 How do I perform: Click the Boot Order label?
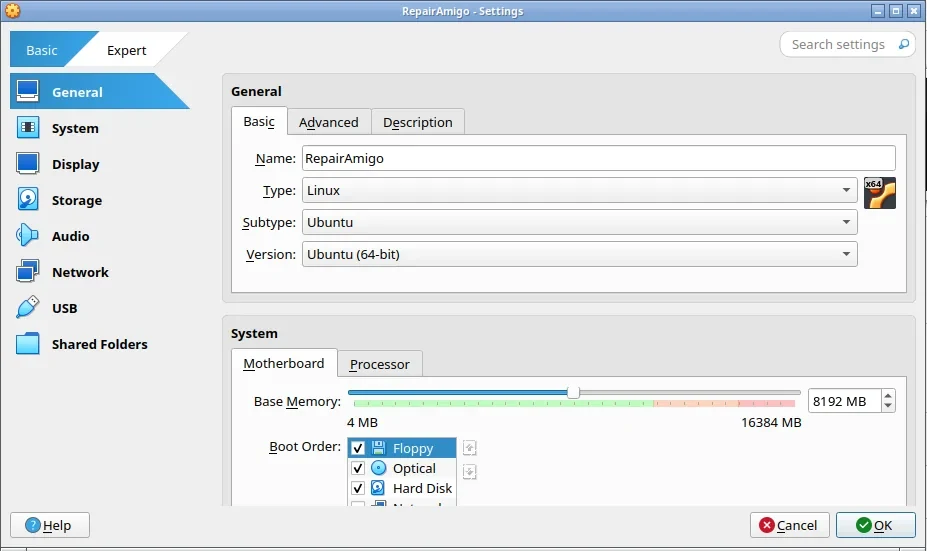pyautogui.click(x=305, y=446)
